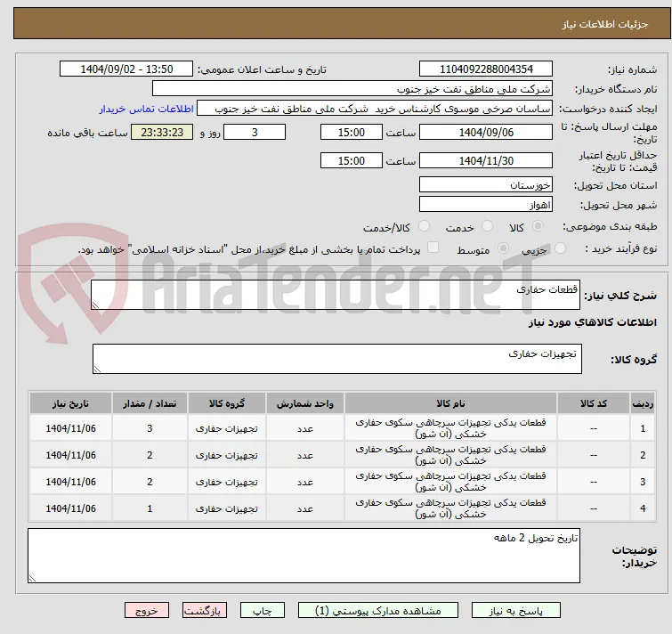Click the remaining days field showing 3
Image resolution: width=672 pixels, height=634 pixels.
(255, 132)
